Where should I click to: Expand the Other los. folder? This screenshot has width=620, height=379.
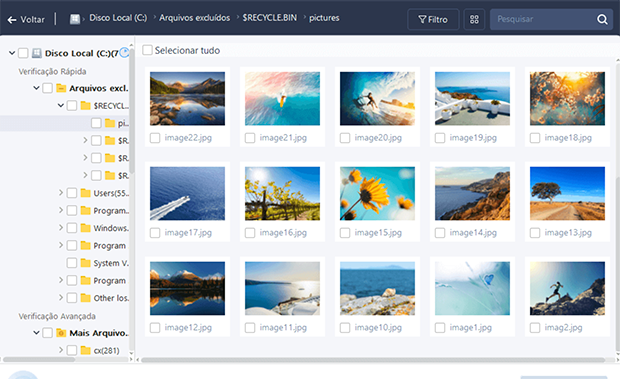pos(61,297)
